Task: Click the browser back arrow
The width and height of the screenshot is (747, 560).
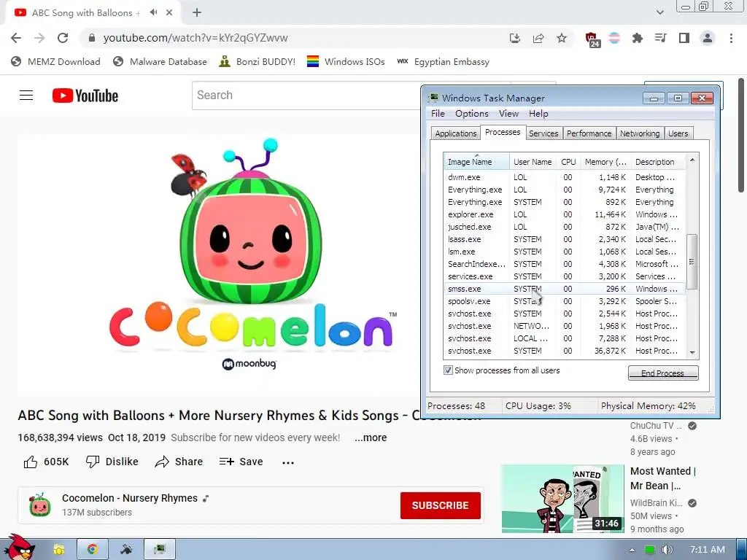Action: coord(16,38)
